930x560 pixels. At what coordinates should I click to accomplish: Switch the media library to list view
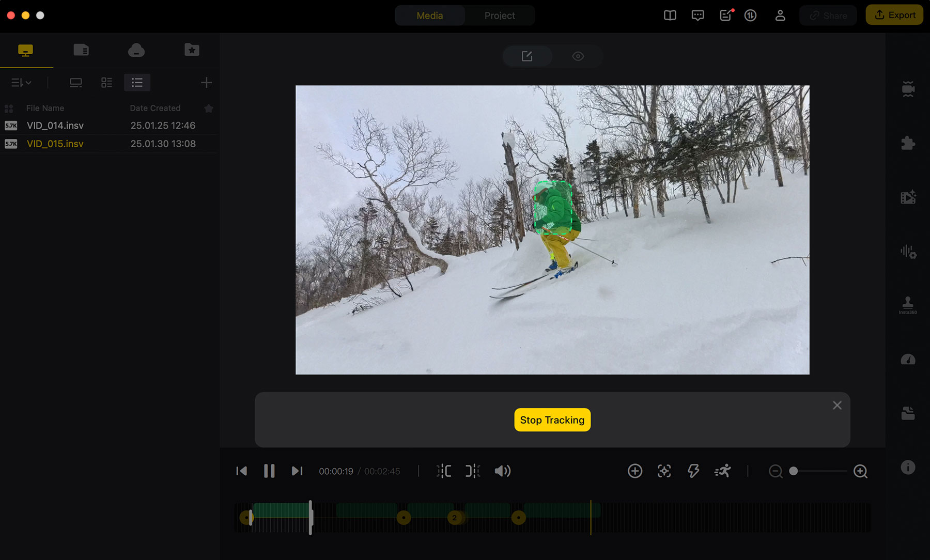[x=137, y=82]
